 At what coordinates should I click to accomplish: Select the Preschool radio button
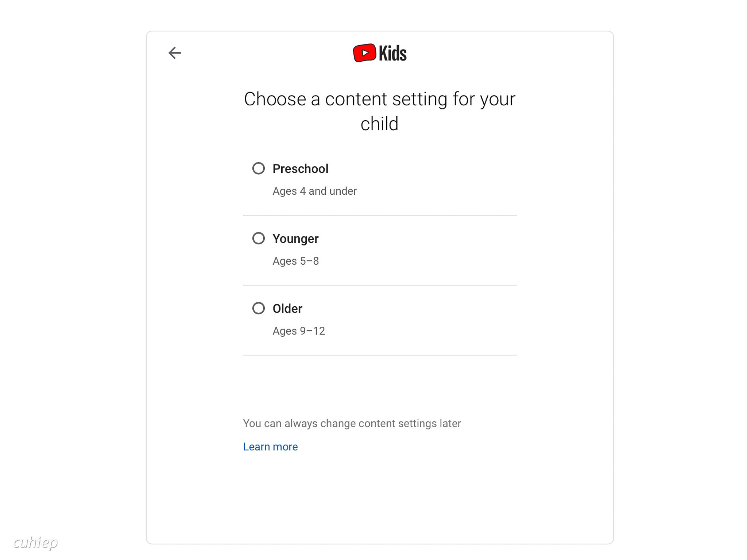click(258, 168)
